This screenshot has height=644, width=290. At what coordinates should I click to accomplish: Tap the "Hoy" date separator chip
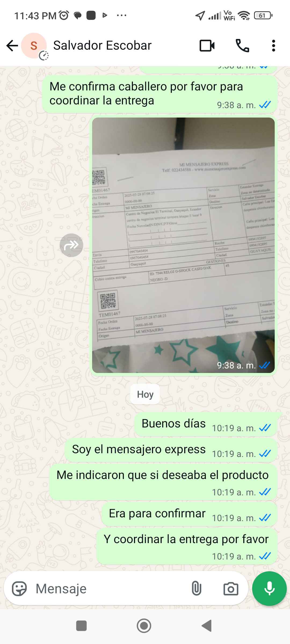[145, 394]
